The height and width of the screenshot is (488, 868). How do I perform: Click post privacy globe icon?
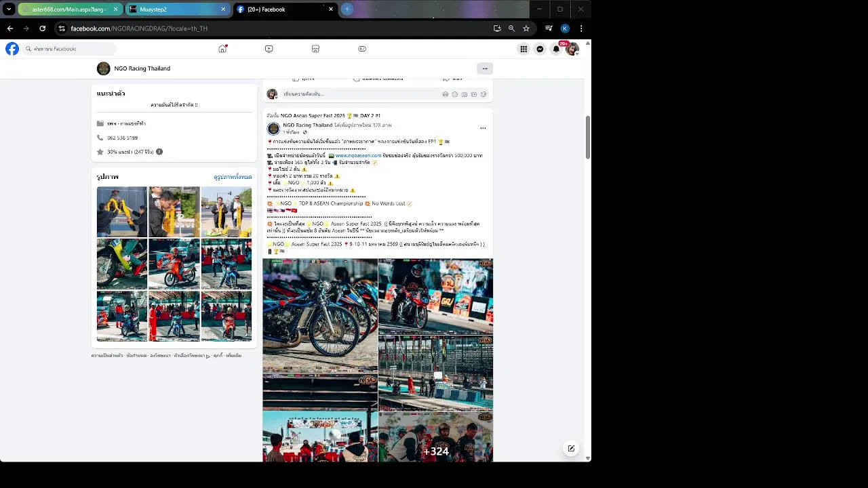[305, 132]
